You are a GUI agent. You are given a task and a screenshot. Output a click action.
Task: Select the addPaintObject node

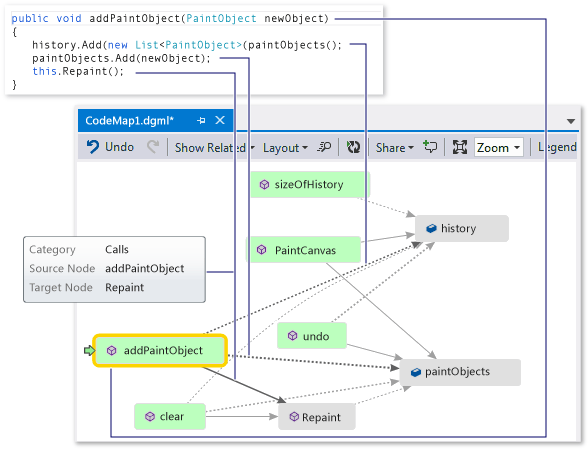click(160, 350)
